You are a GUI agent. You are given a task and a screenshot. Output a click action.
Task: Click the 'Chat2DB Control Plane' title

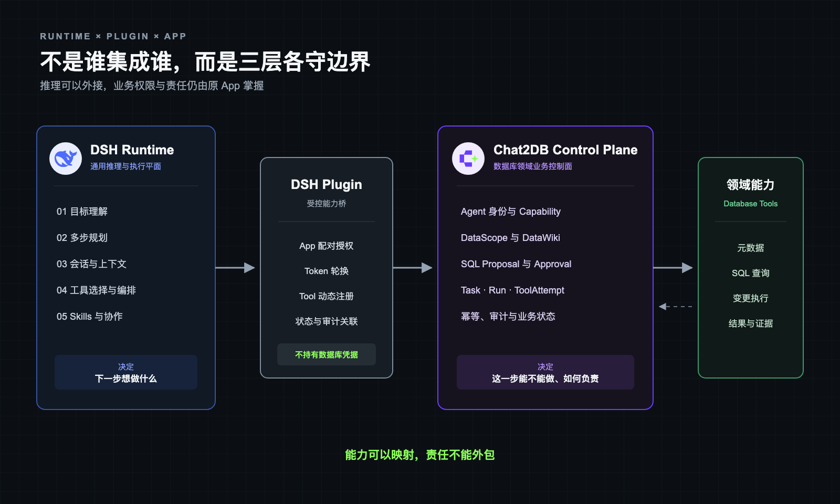pos(565,150)
